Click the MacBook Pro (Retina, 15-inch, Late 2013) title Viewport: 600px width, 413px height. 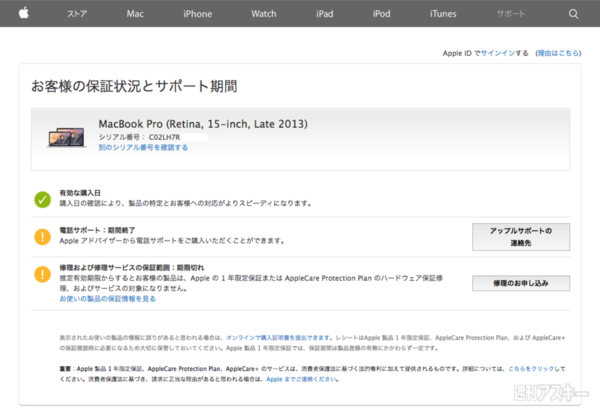[x=203, y=124]
